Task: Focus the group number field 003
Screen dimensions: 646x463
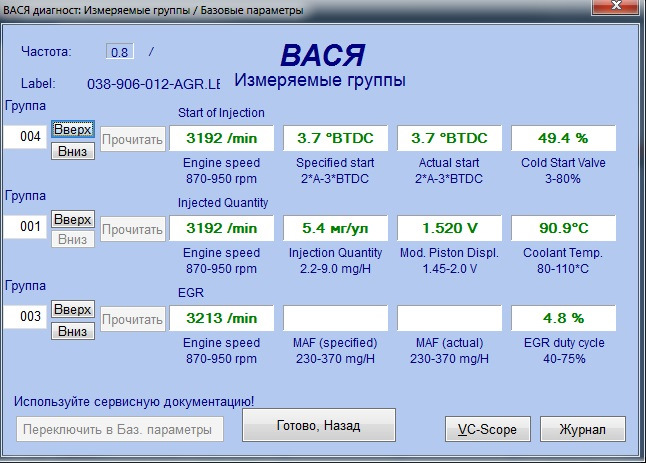Action: pos(26,316)
